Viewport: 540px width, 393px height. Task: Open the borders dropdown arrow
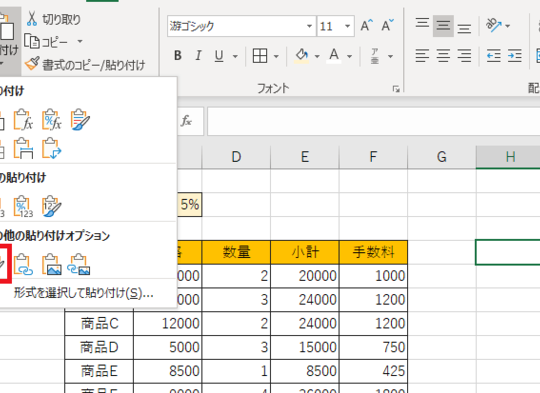pyautogui.click(x=276, y=56)
